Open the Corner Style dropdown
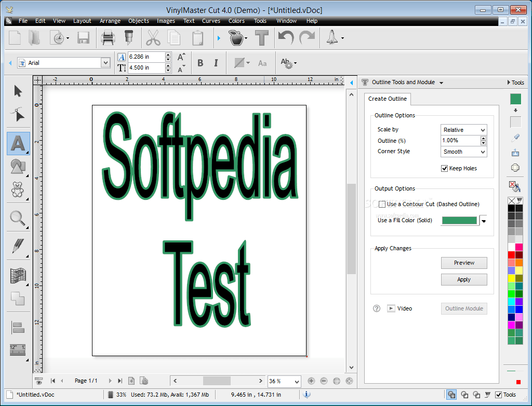The image size is (532, 406). (463, 152)
